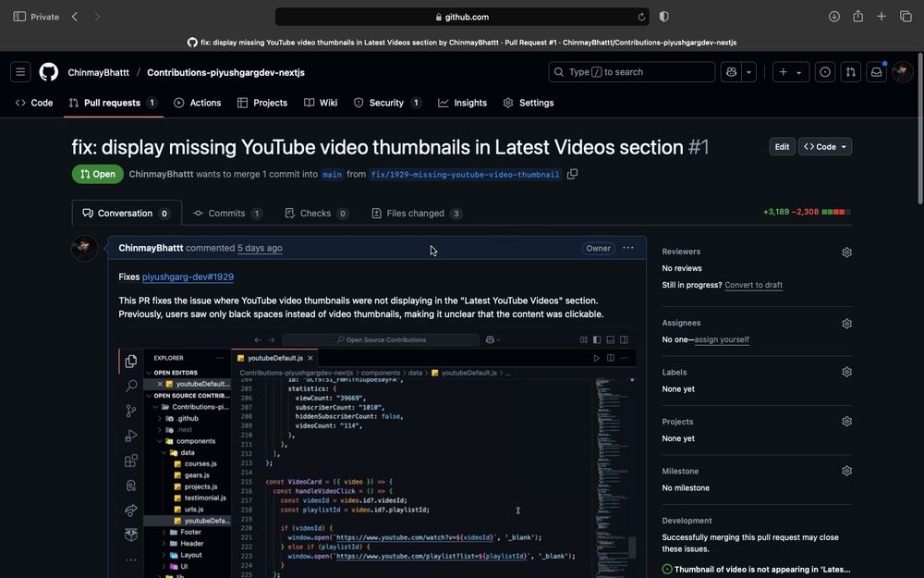Open the Reviewers gear settings
924x578 pixels.
(x=846, y=252)
